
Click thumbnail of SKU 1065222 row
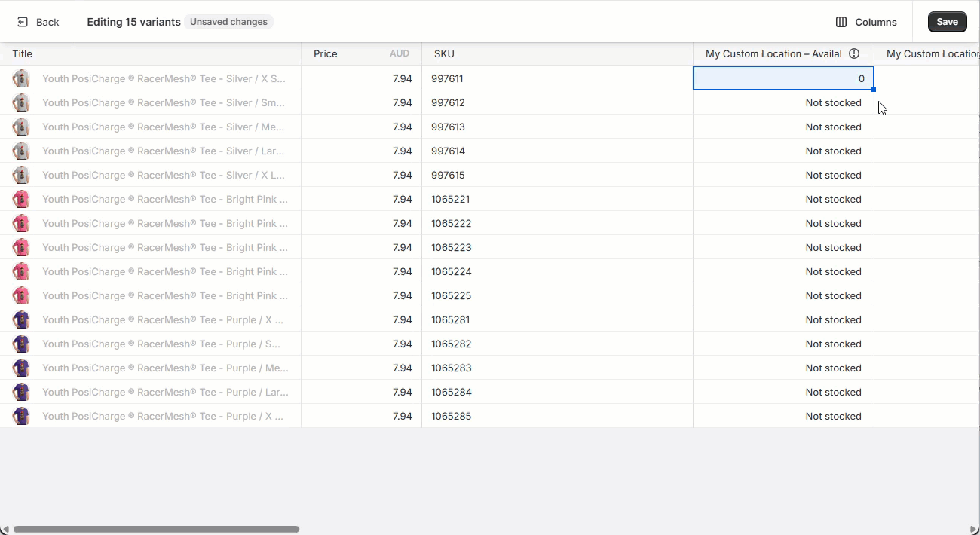[x=21, y=223]
